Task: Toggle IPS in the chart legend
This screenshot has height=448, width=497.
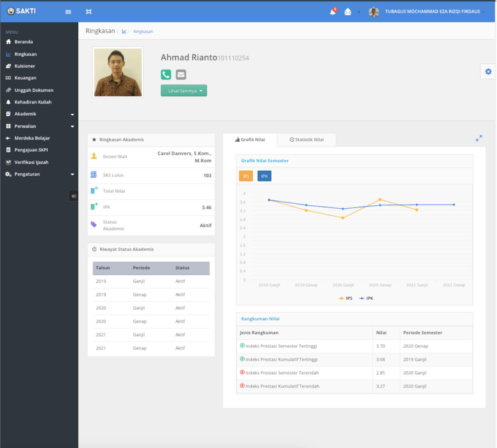Action: 346,298
